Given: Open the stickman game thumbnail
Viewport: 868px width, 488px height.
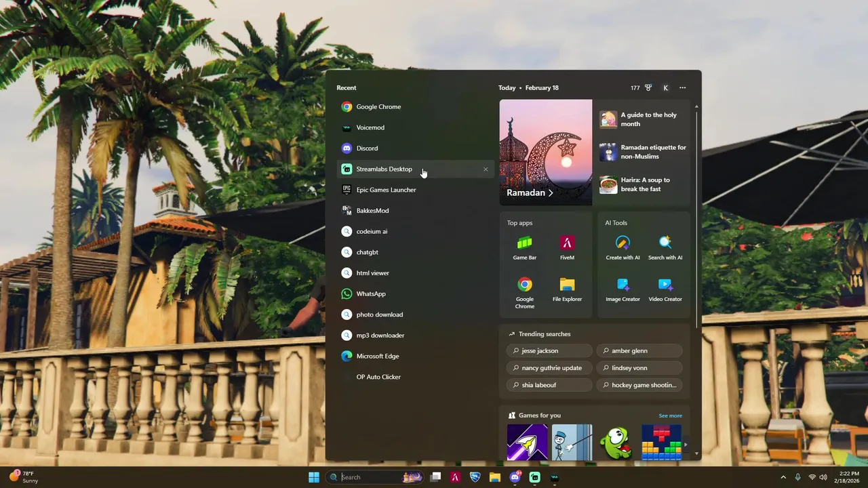Looking at the screenshot, I should coord(572,443).
